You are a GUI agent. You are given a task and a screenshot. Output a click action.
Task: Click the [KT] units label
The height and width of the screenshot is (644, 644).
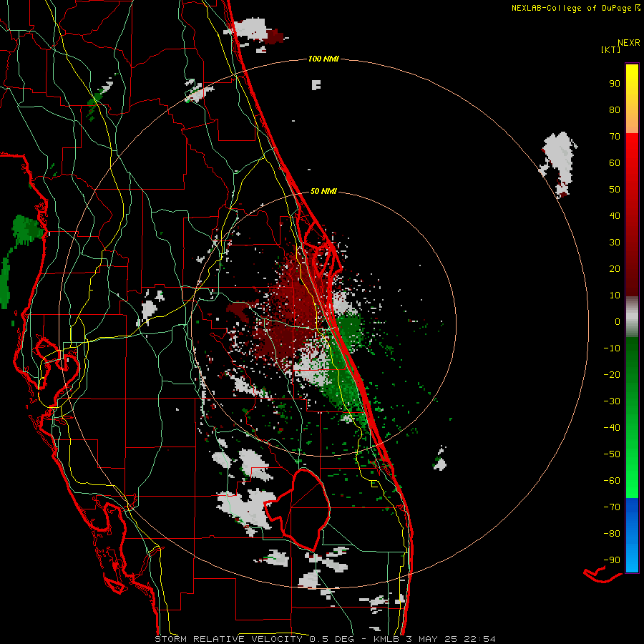pyautogui.click(x=611, y=49)
